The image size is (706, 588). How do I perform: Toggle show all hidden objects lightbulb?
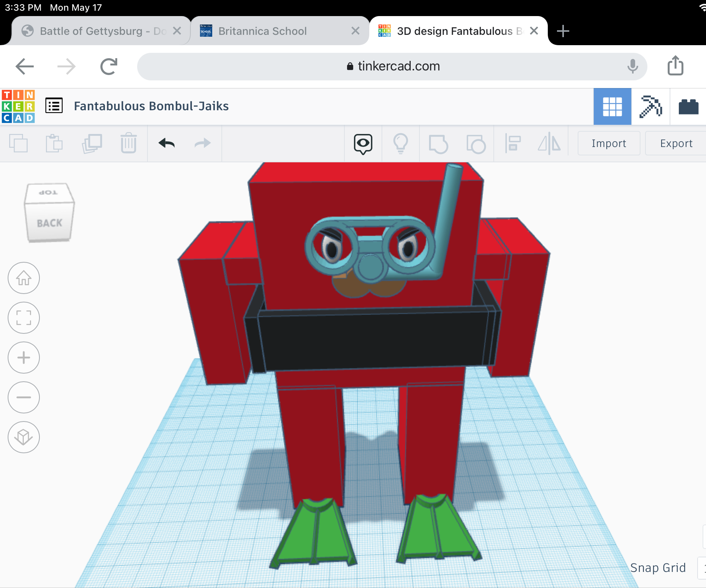[401, 143]
